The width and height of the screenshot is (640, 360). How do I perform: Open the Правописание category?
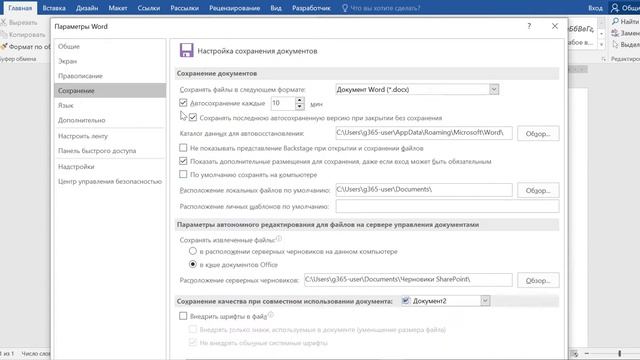[x=110, y=76]
